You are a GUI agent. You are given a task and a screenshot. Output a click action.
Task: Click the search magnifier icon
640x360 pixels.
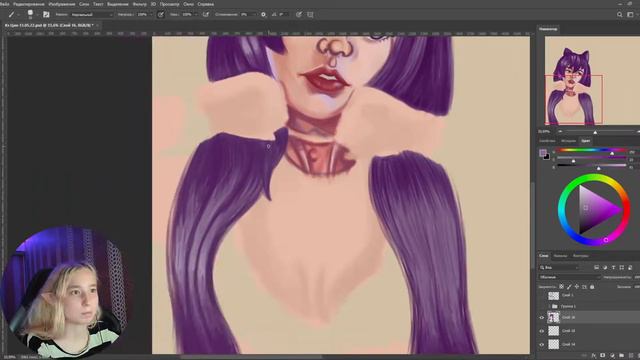(620, 14)
